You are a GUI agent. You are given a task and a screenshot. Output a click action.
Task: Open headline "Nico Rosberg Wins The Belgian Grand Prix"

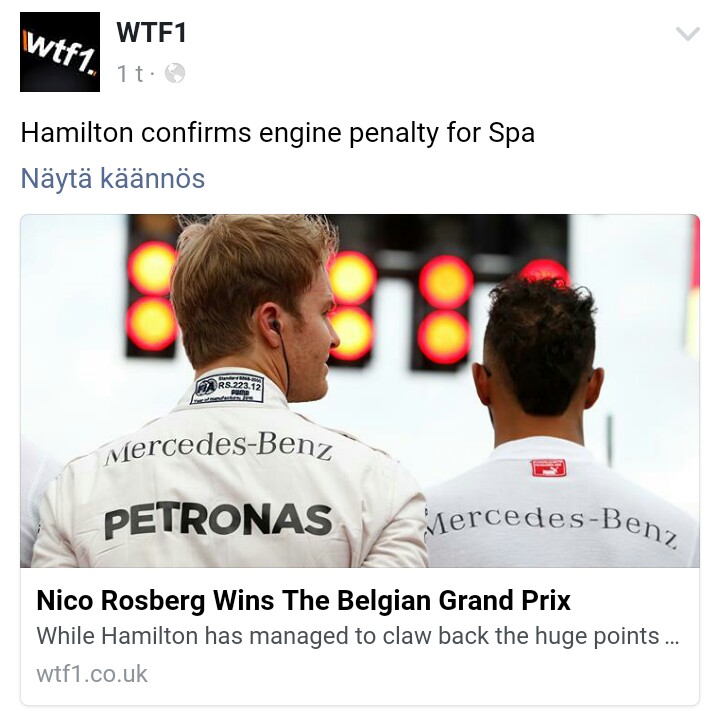304,601
